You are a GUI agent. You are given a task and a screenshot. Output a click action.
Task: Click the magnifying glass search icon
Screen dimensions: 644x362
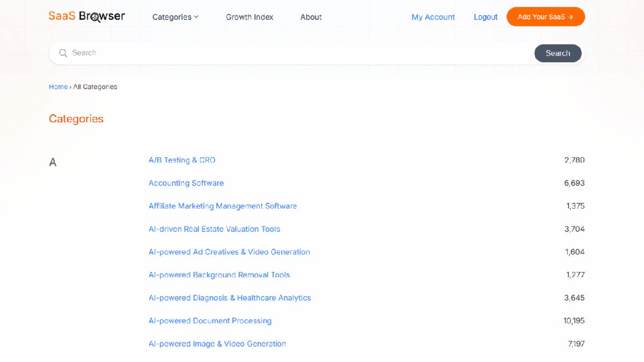[63, 53]
